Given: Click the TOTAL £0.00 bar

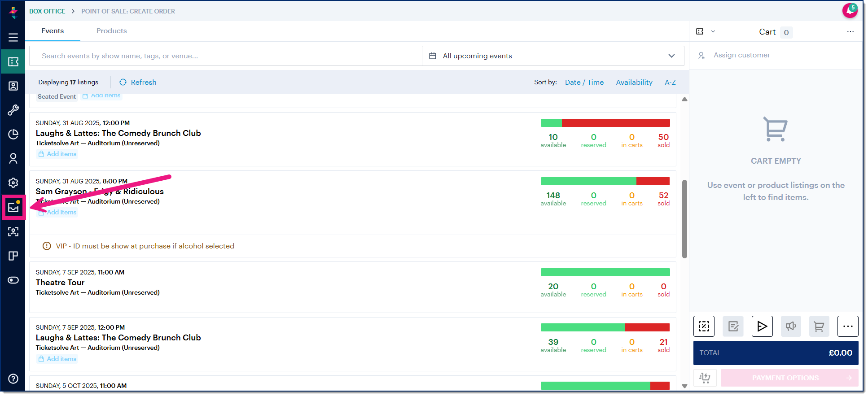Looking at the screenshot, I should tap(776, 353).
